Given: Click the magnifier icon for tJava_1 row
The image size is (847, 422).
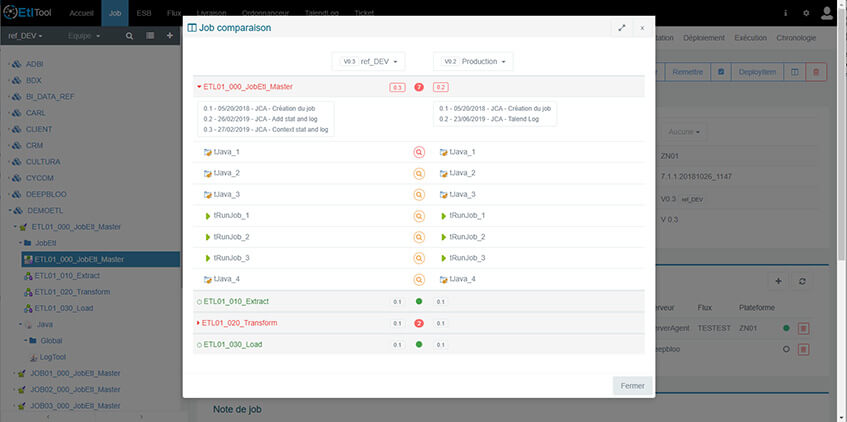Looking at the screenshot, I should (419, 152).
